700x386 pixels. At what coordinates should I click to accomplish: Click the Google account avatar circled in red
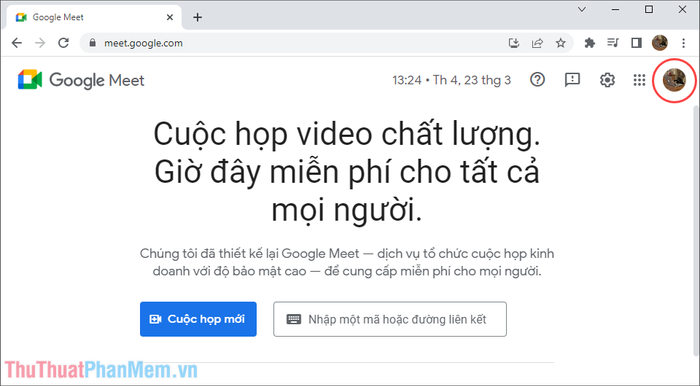pos(674,80)
